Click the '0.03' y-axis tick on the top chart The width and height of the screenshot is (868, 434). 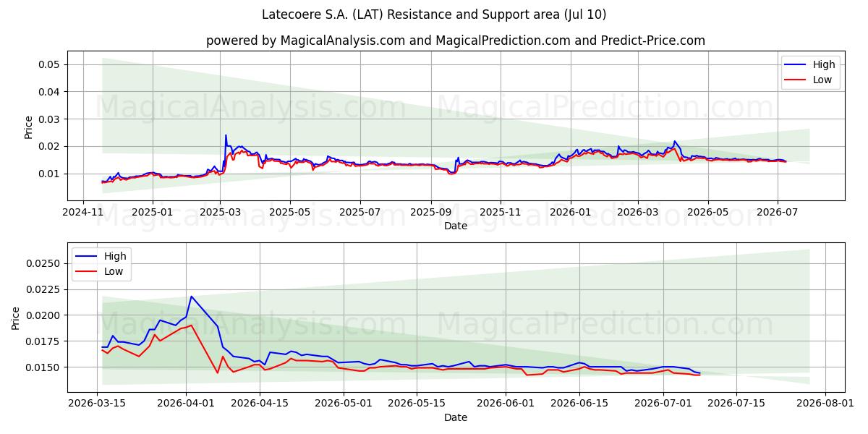(49, 119)
